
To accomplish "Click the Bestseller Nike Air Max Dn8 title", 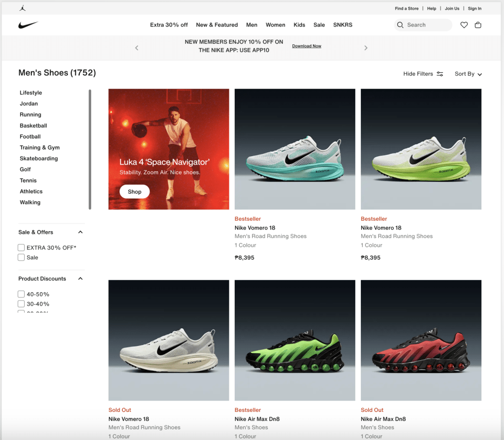I will (x=257, y=419).
